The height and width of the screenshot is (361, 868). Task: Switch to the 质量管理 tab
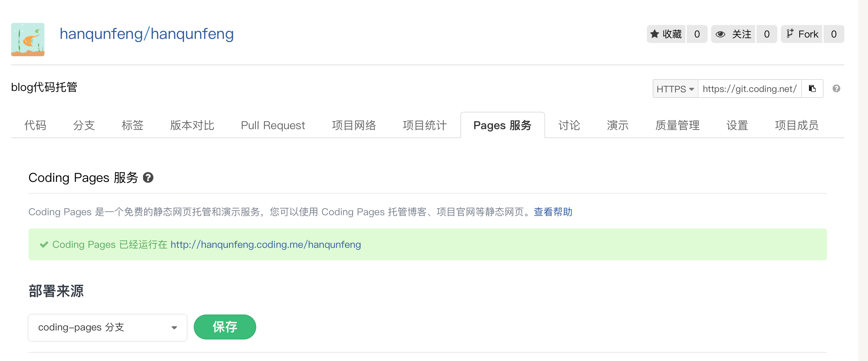point(677,125)
